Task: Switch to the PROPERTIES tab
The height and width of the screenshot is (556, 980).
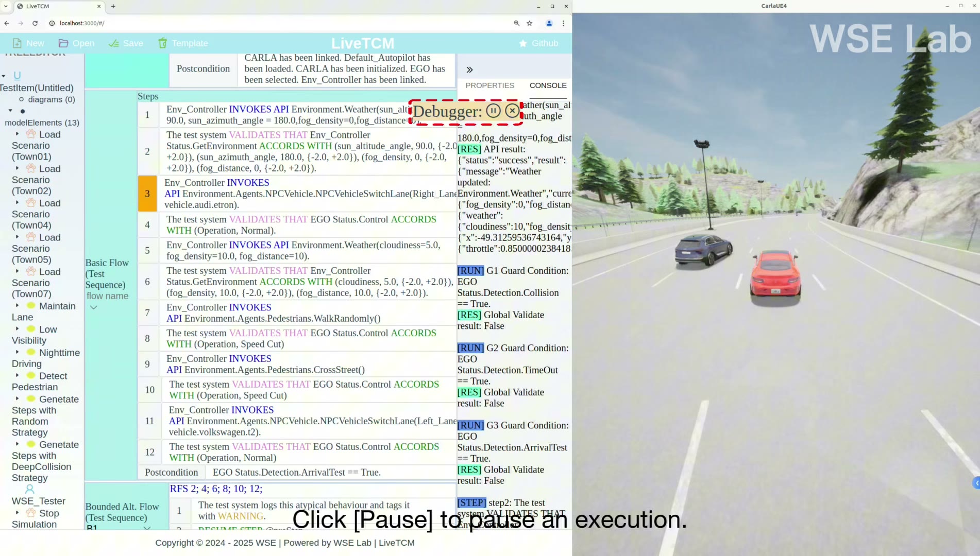Action: (x=489, y=85)
